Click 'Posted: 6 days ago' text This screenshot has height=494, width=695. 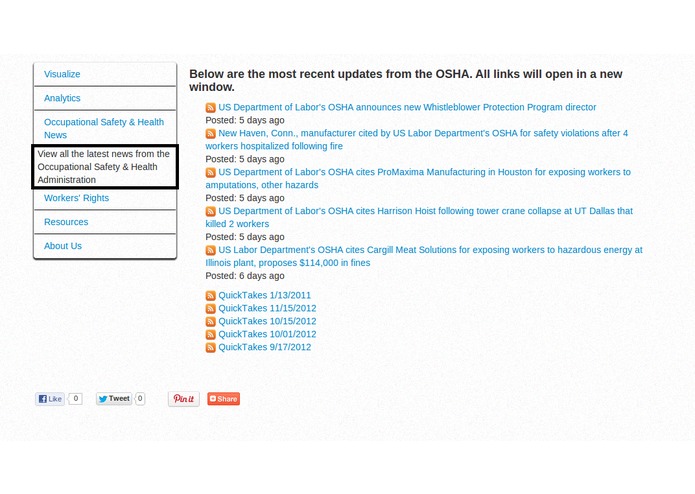pos(245,276)
